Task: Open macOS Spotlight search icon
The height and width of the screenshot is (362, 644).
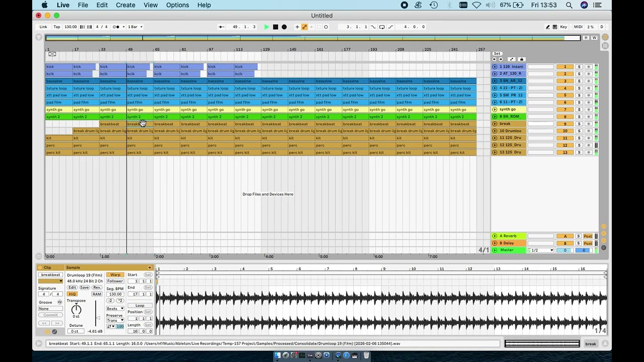Action: click(x=569, y=5)
